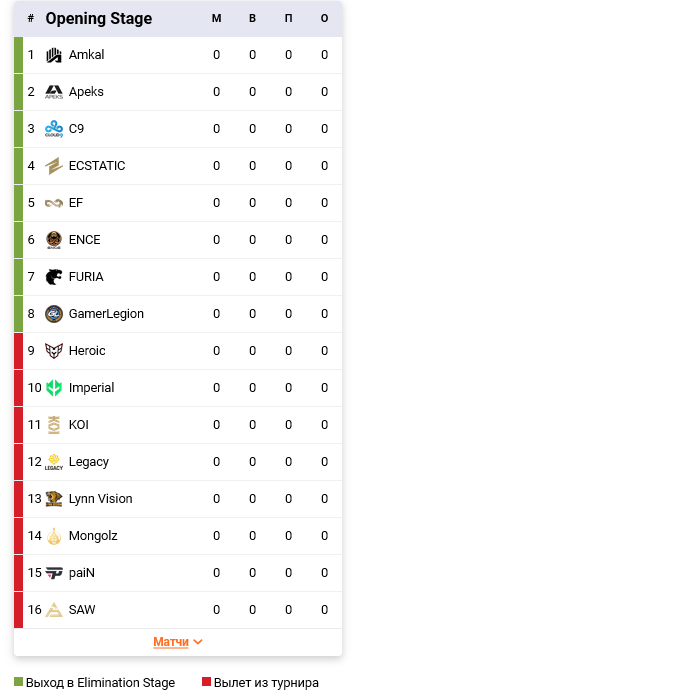Open the Cloud9 team logo
The width and height of the screenshot is (698, 695).
(x=54, y=129)
